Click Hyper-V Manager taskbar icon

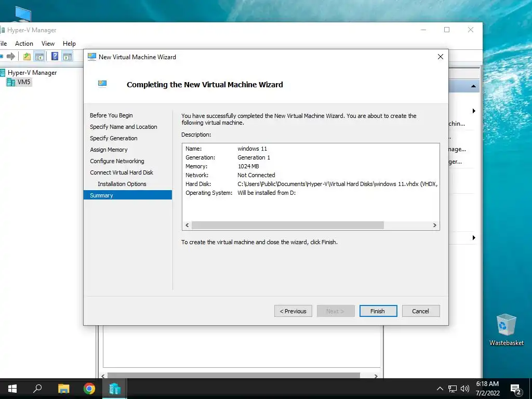[x=115, y=389]
